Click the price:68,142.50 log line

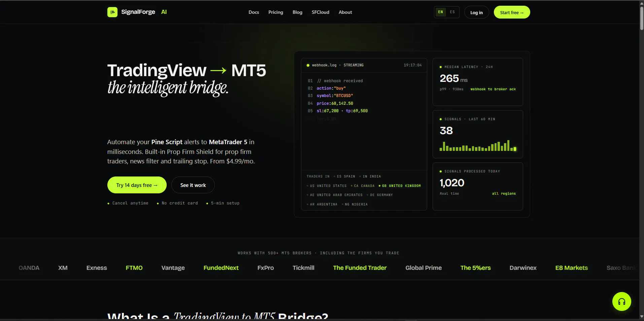tap(335, 103)
